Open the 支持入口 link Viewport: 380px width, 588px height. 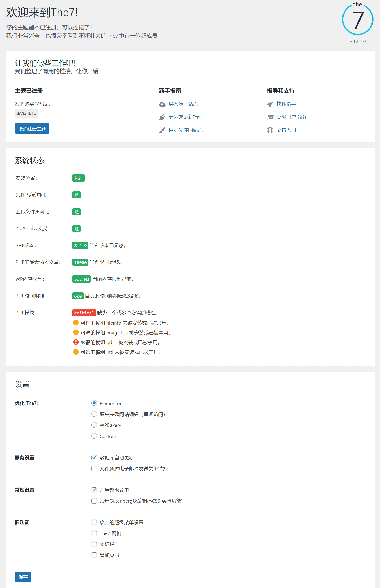click(x=286, y=130)
